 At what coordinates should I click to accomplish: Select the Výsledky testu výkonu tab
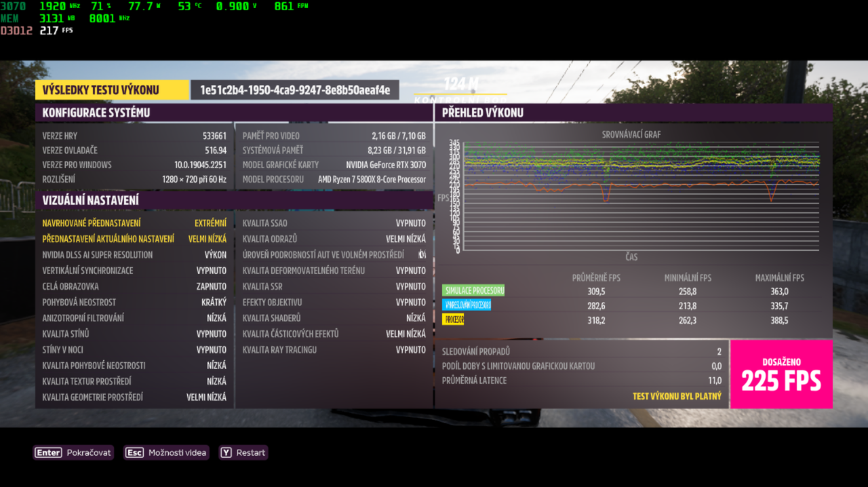pos(112,90)
